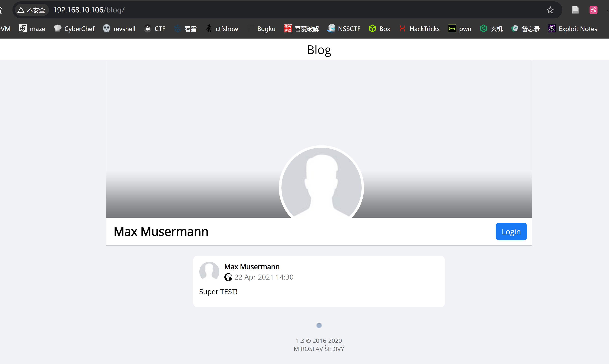Open the CTF bookmark
This screenshot has height=364, width=609.
[x=155, y=29]
